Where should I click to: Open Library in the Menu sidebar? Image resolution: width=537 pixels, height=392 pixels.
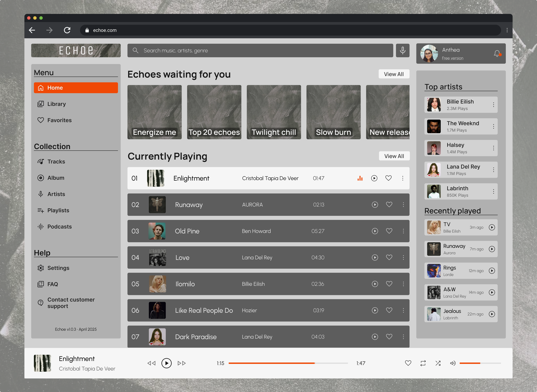click(x=57, y=104)
